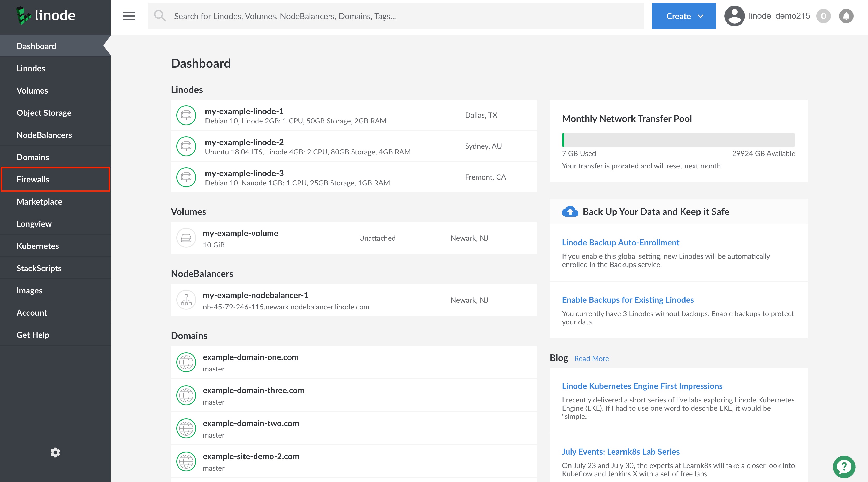
Task: Select StackScripts from the navigation
Action: pos(39,268)
